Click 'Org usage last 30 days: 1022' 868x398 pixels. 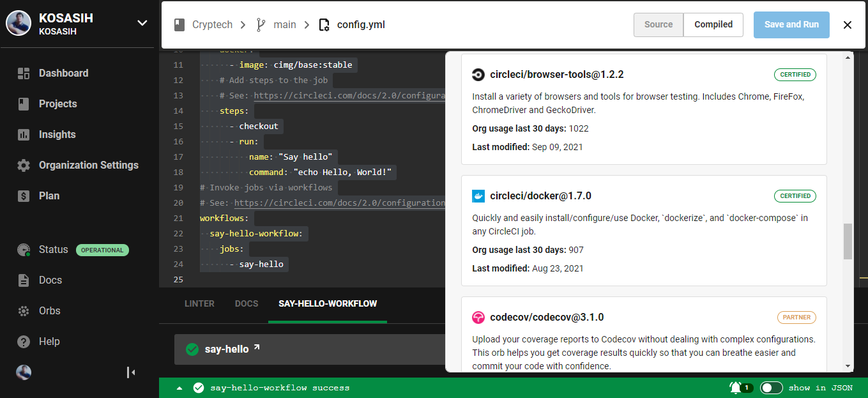(x=530, y=128)
